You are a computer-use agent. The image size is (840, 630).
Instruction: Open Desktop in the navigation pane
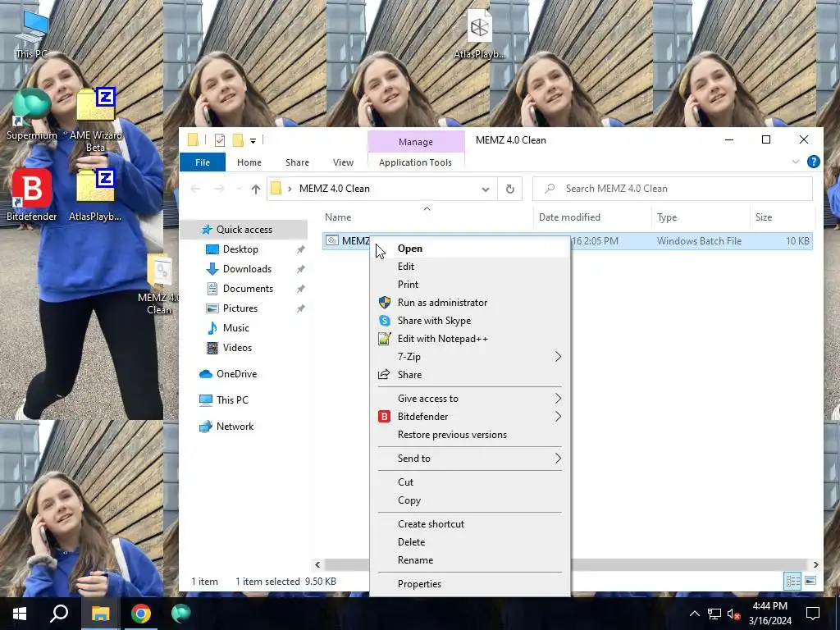point(240,249)
